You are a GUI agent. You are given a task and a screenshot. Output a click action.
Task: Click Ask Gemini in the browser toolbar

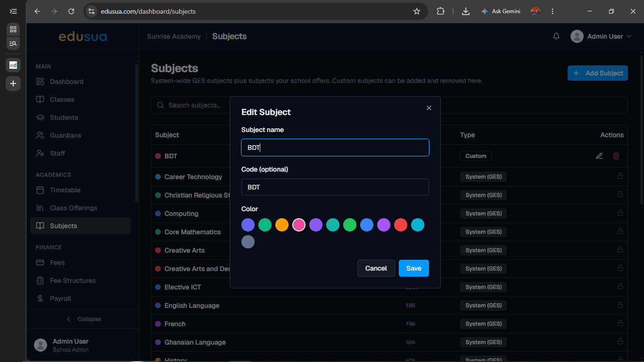coord(501,11)
